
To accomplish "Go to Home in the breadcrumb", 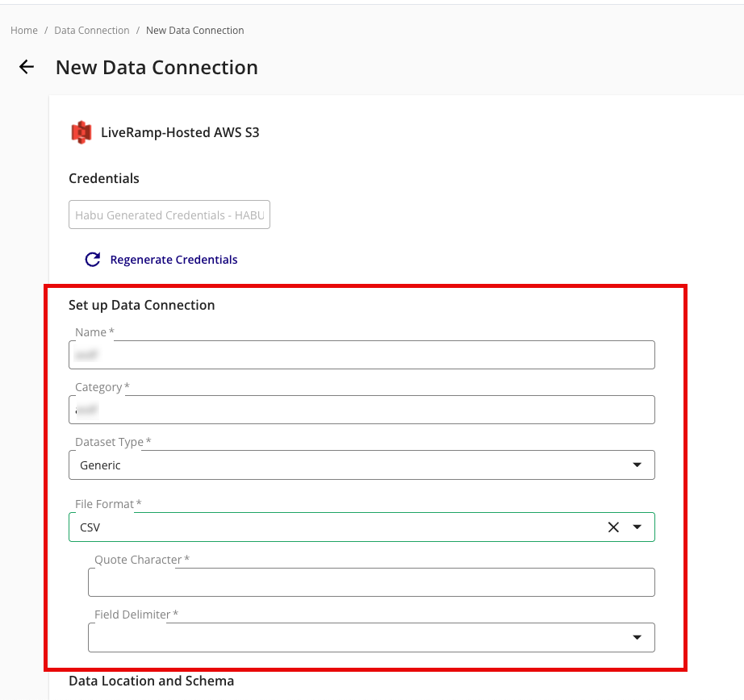I will pyautogui.click(x=24, y=31).
